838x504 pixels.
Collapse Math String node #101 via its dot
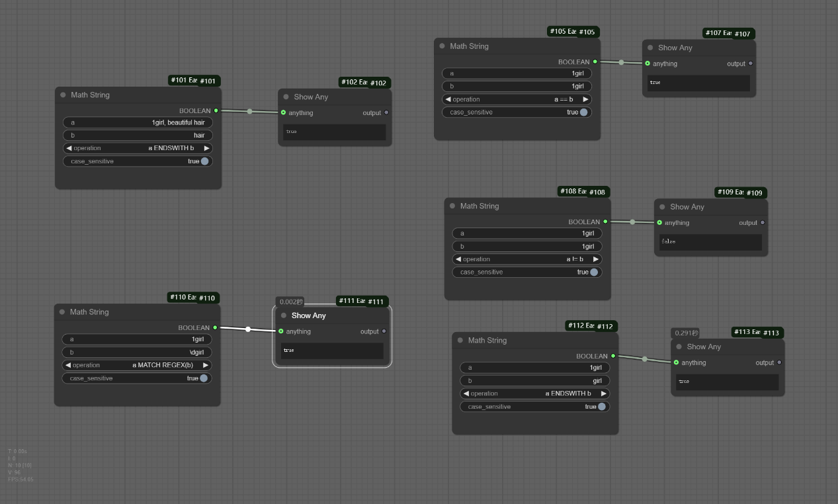[63, 95]
